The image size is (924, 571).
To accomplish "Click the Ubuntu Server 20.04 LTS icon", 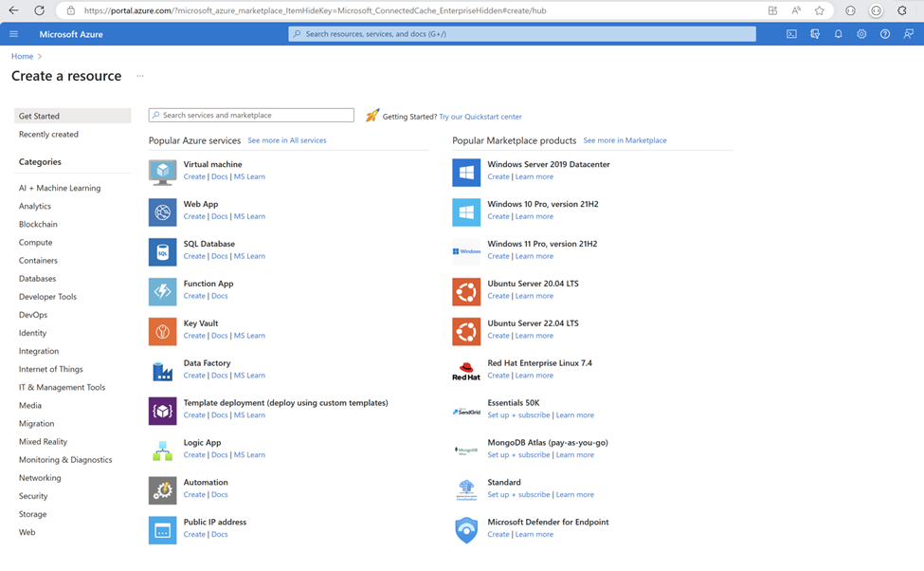I will click(x=466, y=291).
